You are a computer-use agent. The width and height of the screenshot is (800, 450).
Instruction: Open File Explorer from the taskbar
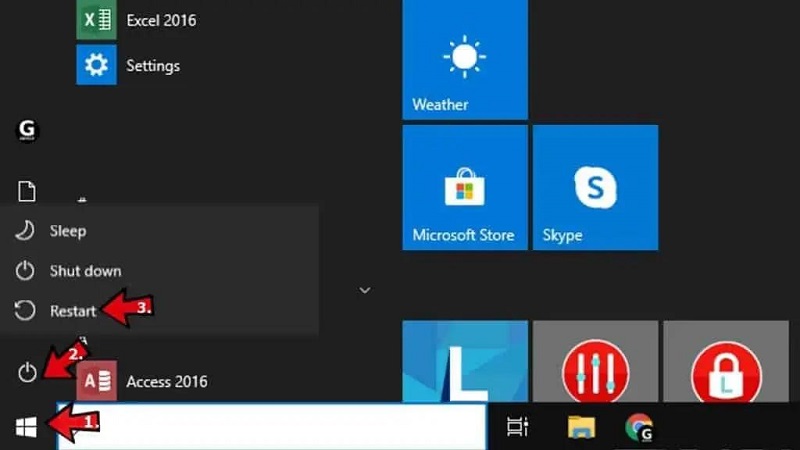coord(581,427)
